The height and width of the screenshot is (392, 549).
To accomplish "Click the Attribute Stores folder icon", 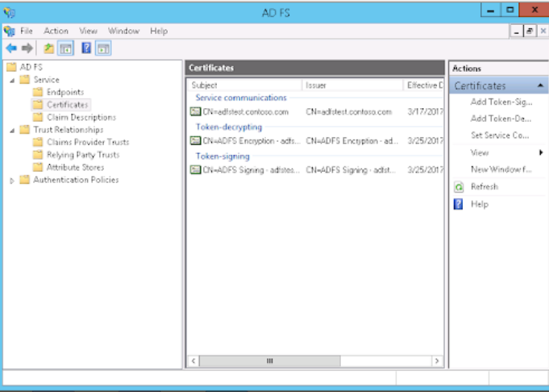I will click(37, 167).
